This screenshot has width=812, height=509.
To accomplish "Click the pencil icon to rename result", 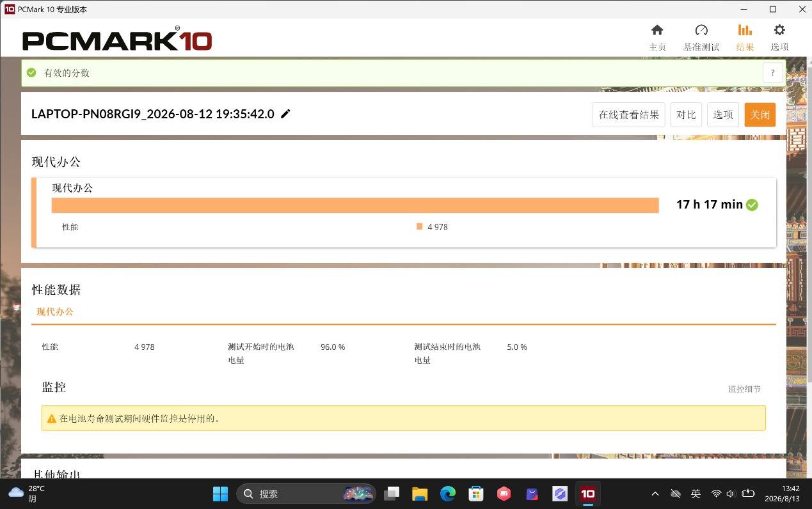I will click(285, 114).
